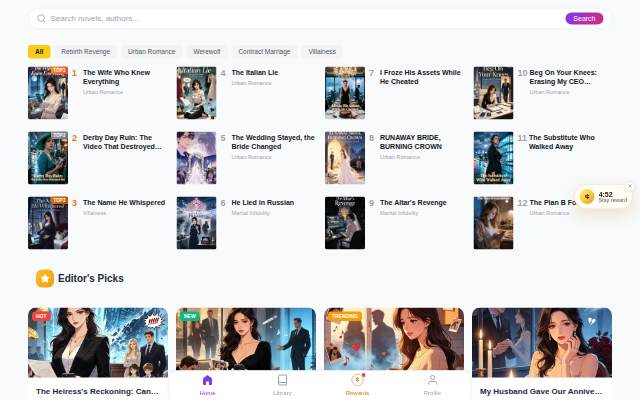This screenshot has width=640, height=400.
Task: Select the Contract Marriage category filter
Action: [x=264, y=51]
